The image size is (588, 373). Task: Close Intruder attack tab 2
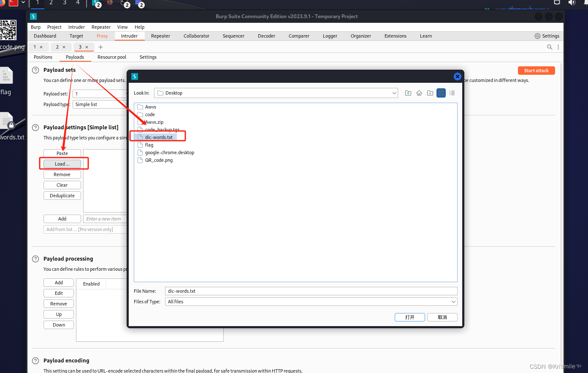click(64, 47)
